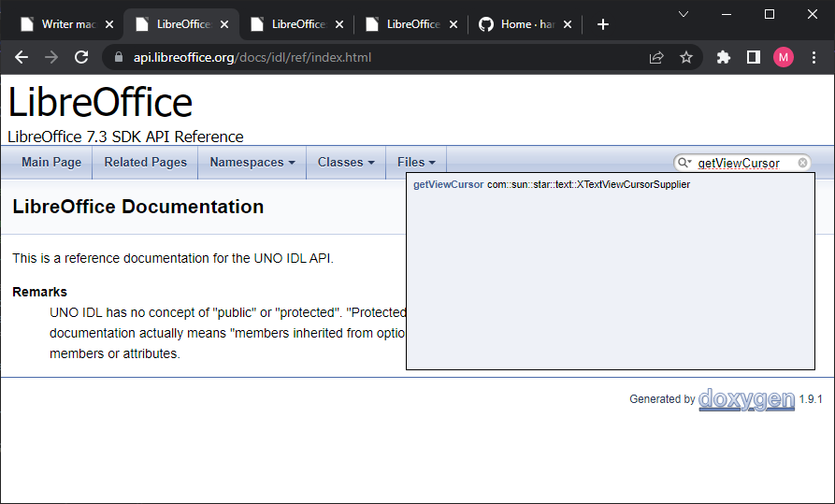Open the getViewCursor search result
The image size is (835, 504).
449,185
